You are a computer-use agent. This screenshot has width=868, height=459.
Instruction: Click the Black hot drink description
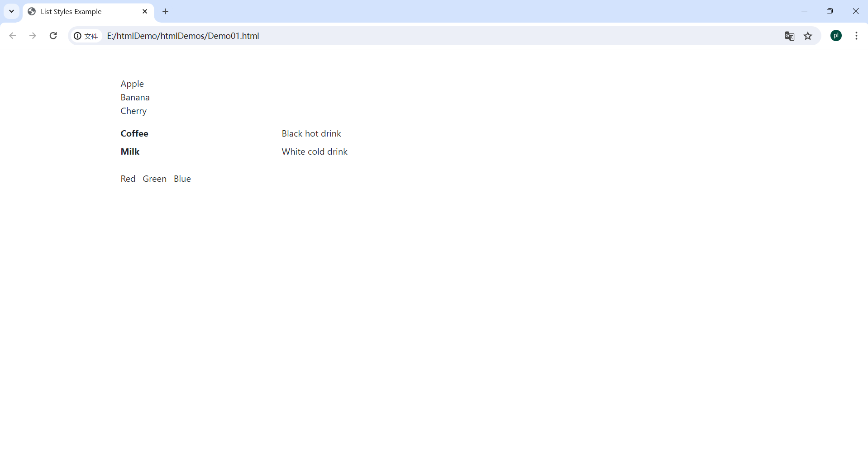311,134
